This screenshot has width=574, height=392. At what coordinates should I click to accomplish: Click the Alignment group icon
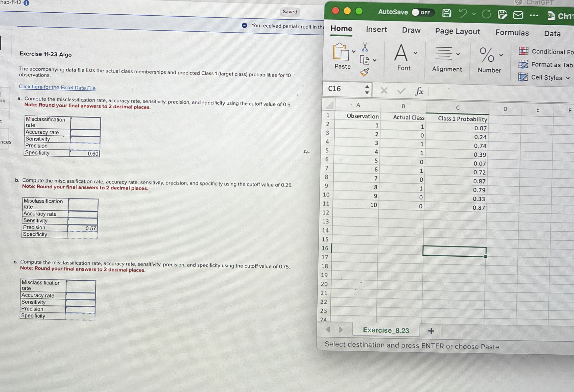pos(443,53)
